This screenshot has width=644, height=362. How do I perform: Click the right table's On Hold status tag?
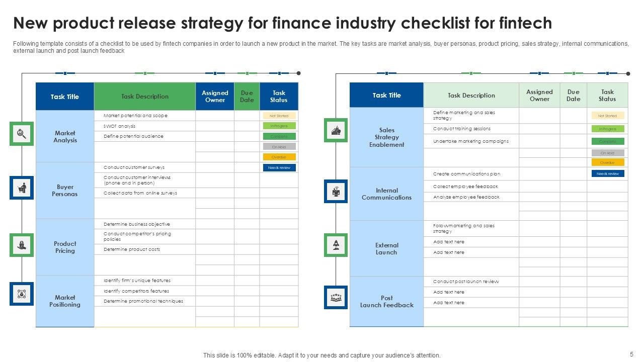click(608, 153)
